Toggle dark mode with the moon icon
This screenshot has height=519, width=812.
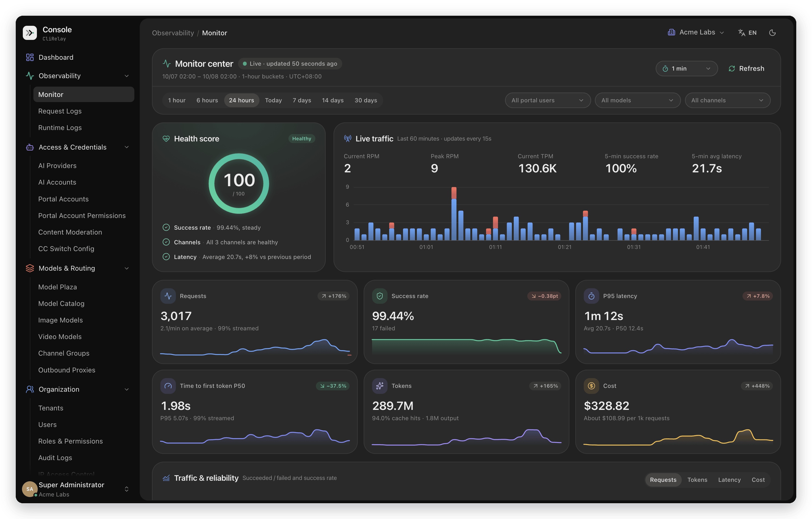click(772, 33)
